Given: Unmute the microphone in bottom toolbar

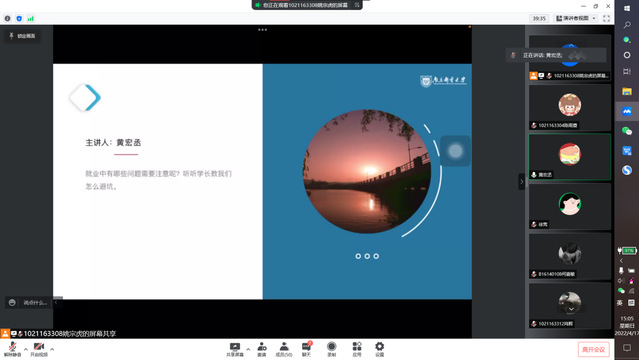Looking at the screenshot, I should 12,349.
